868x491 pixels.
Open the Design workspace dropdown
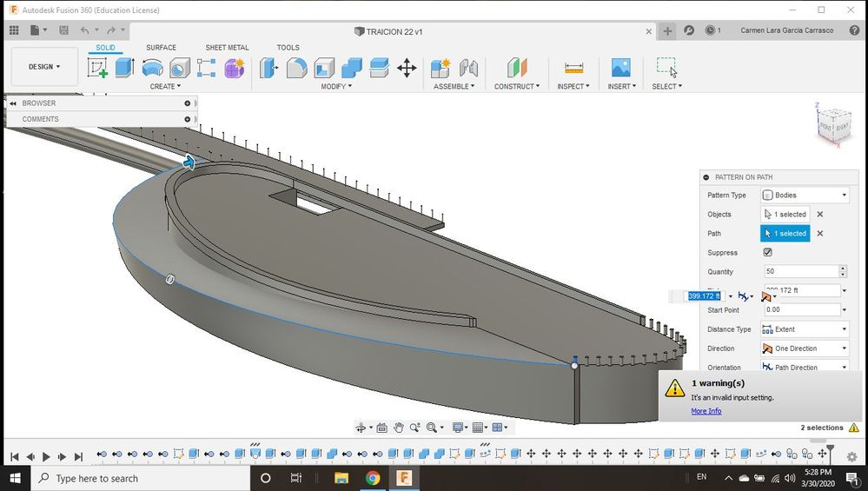[44, 67]
